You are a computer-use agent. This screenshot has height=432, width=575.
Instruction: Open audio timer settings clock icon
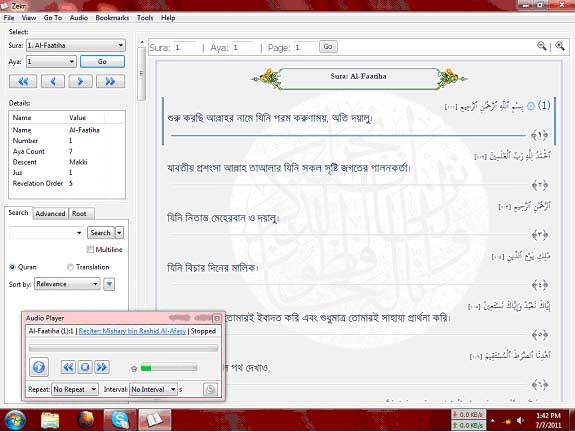click(210, 389)
